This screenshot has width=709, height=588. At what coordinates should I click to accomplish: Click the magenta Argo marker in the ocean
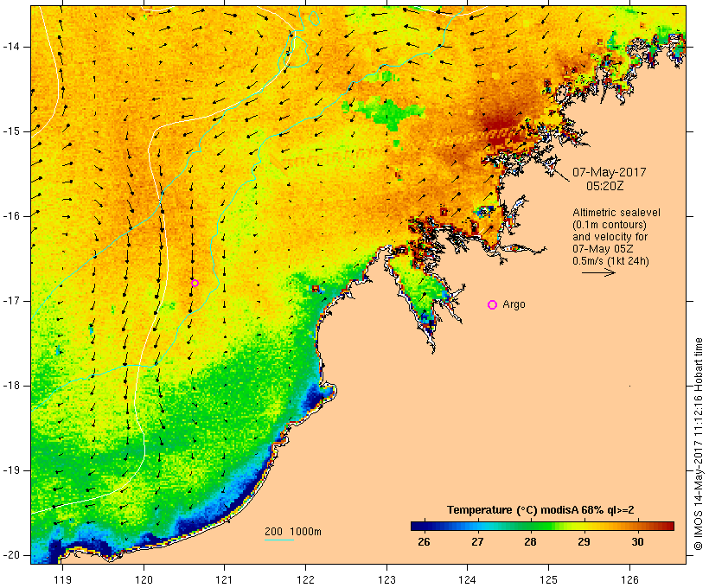195,284
